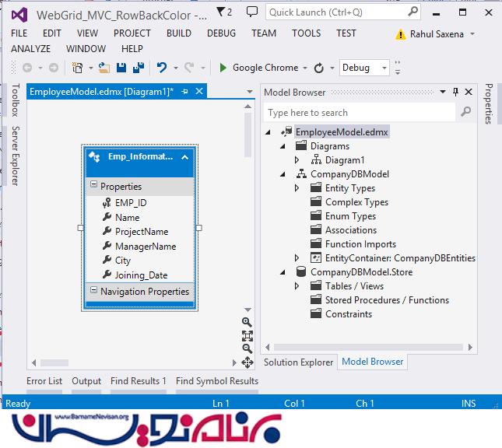Image resolution: width=502 pixels, height=448 pixels.
Task: Click the Undo arrow icon
Action: click(x=162, y=68)
